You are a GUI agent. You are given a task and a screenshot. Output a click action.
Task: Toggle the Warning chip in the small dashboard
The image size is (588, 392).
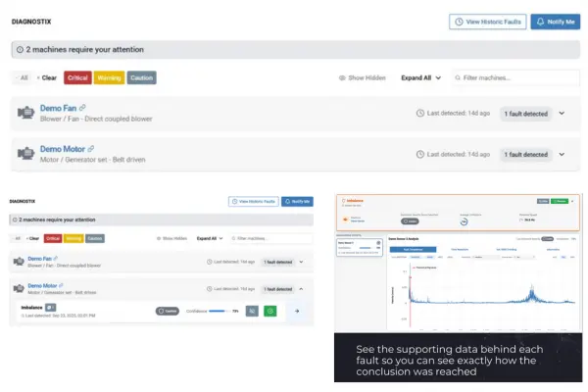coord(73,238)
